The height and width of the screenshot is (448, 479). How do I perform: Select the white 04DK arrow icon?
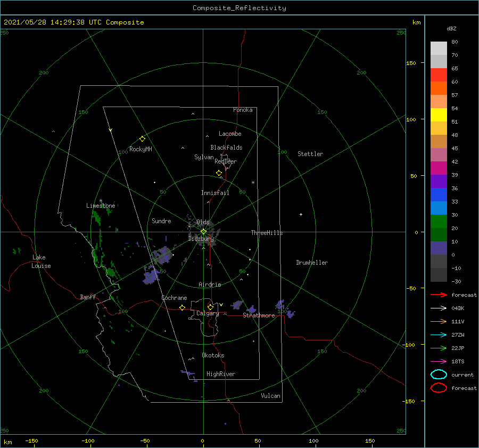(439, 308)
